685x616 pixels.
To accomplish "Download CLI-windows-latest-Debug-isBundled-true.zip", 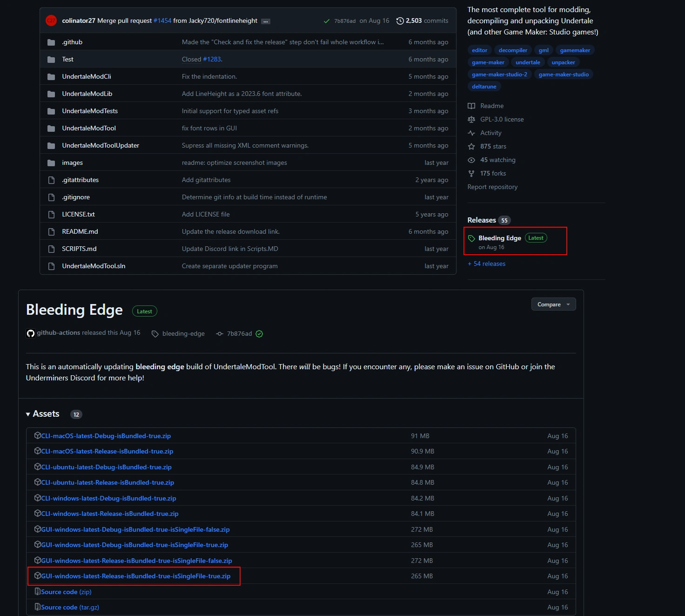I will coord(108,499).
